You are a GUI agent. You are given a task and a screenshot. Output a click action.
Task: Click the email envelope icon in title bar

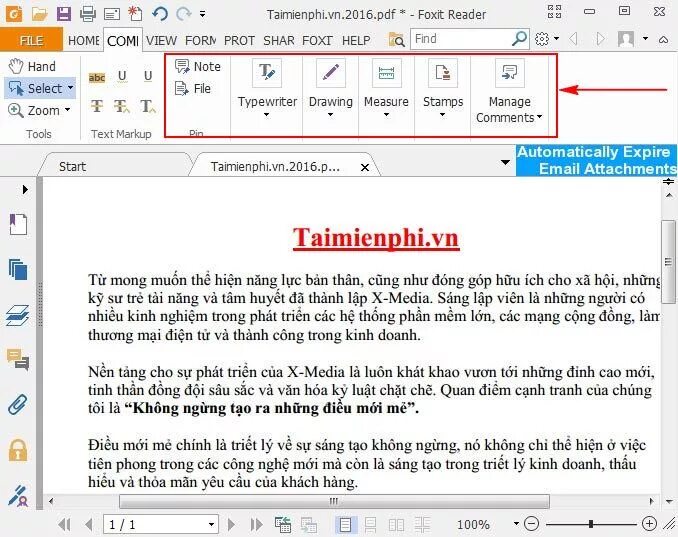click(112, 15)
